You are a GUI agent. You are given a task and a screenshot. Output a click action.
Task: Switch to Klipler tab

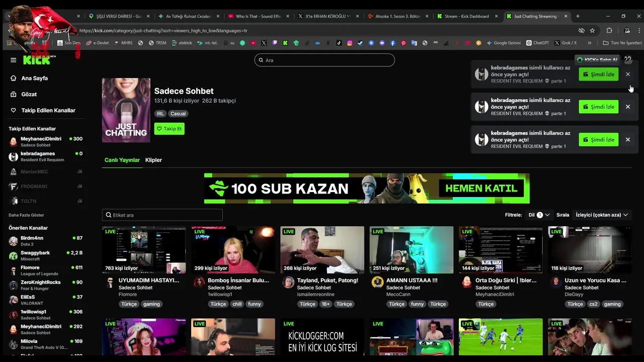153,160
